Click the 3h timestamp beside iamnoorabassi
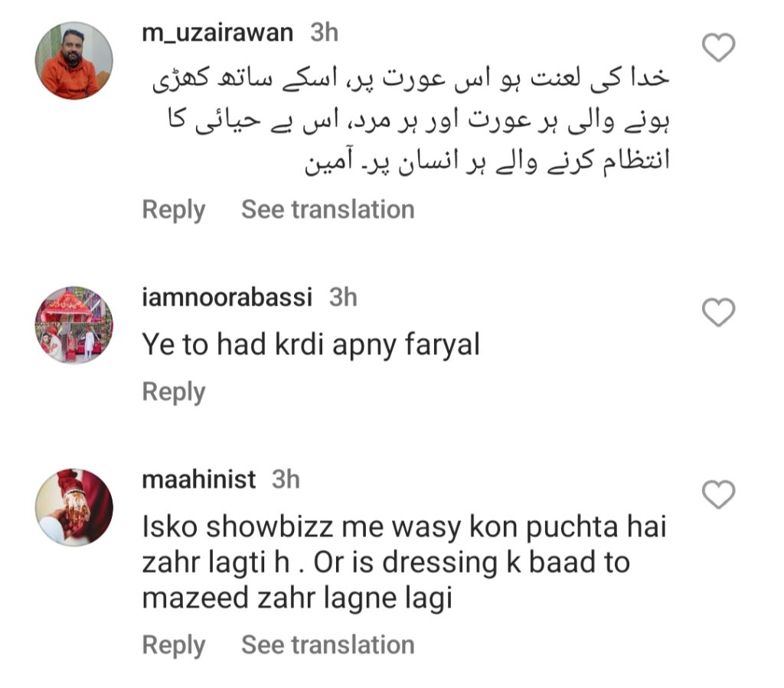 [343, 297]
